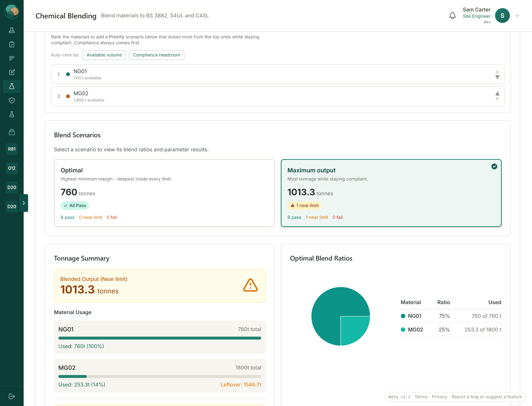The height and width of the screenshot is (406, 532).
Task: Click the disabled up arrow on NG01 row
Action: coord(497,71)
